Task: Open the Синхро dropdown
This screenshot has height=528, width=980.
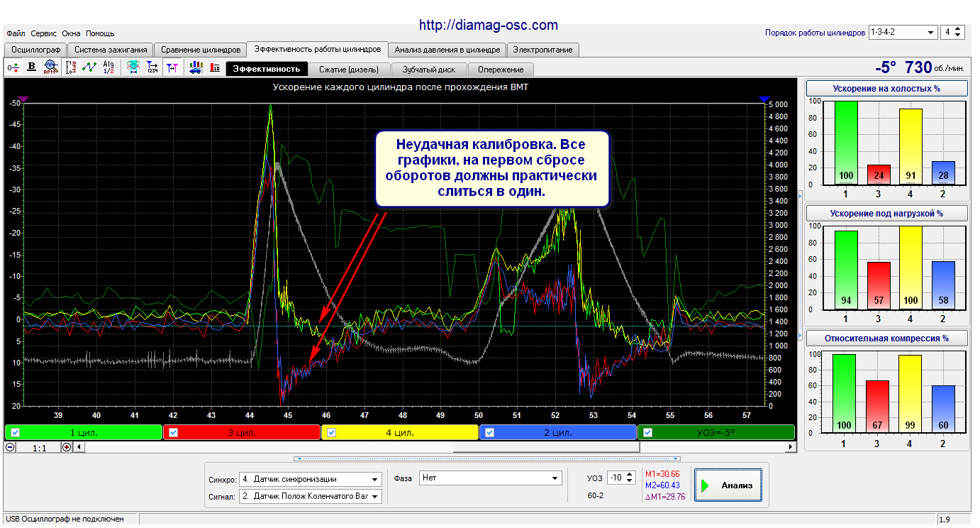Action: [x=310, y=479]
